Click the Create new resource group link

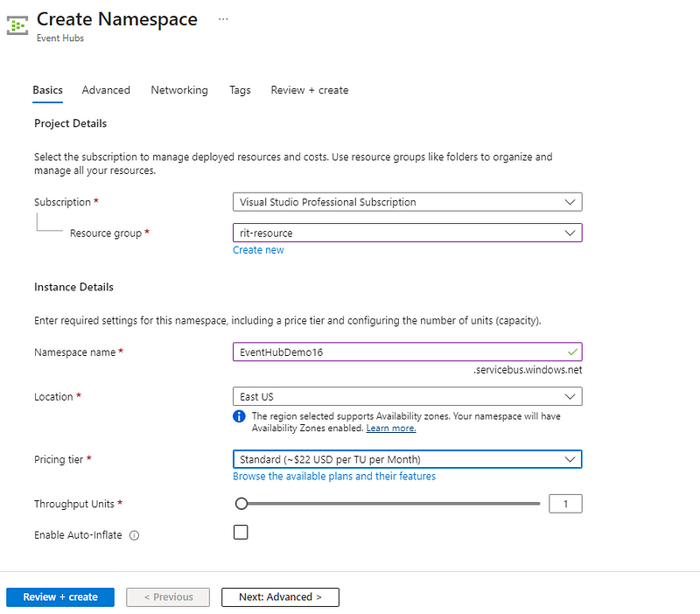(x=258, y=250)
